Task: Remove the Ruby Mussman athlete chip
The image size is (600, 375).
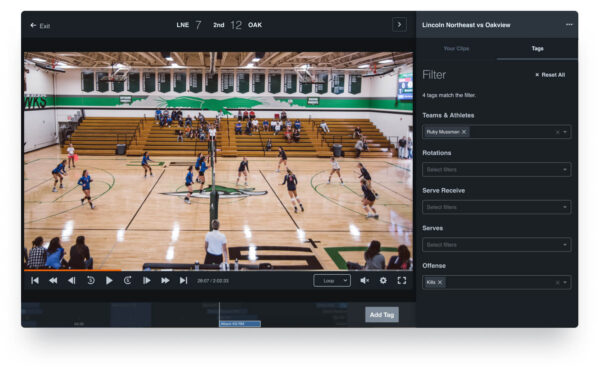Action: click(x=464, y=132)
